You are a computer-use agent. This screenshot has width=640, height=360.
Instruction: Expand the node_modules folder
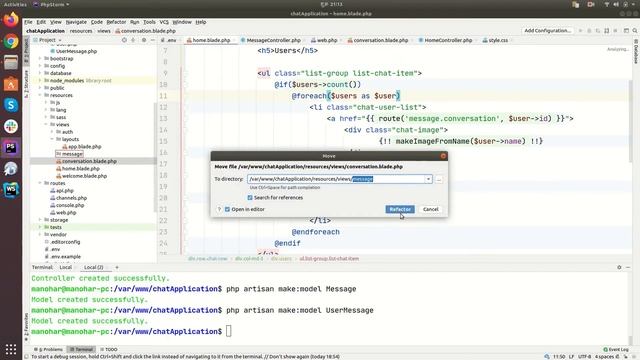point(40,81)
